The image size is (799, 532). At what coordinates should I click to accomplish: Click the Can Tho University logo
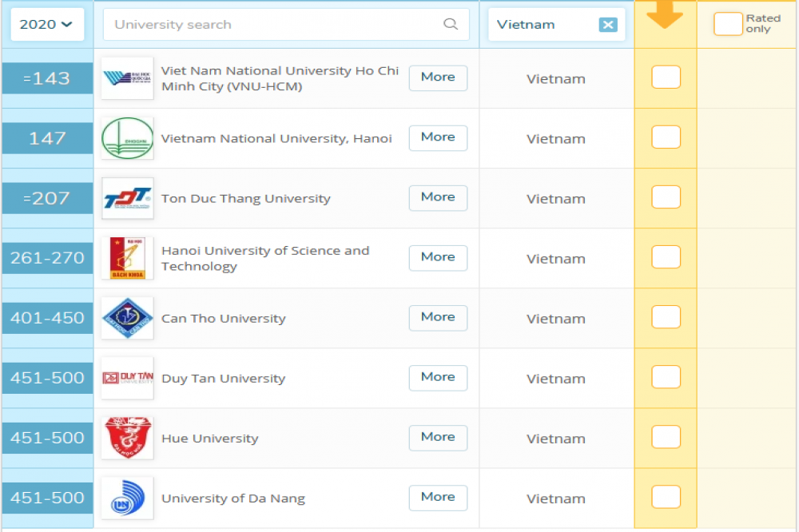coord(127,318)
